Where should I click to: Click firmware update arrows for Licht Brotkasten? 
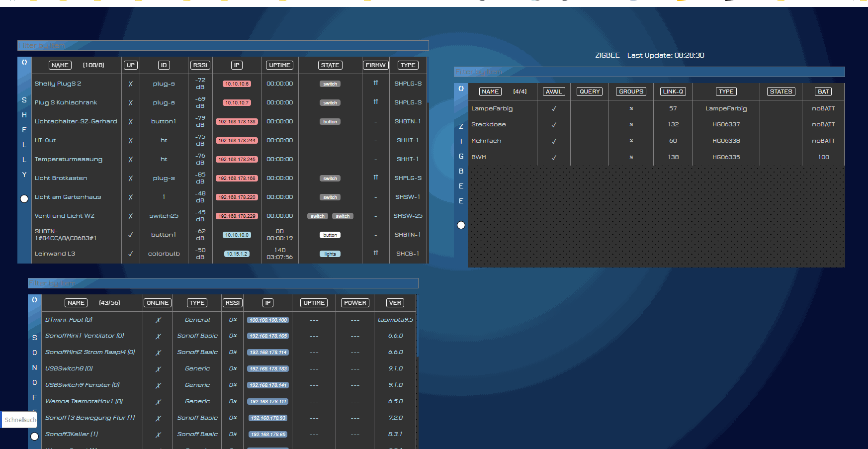click(x=376, y=178)
